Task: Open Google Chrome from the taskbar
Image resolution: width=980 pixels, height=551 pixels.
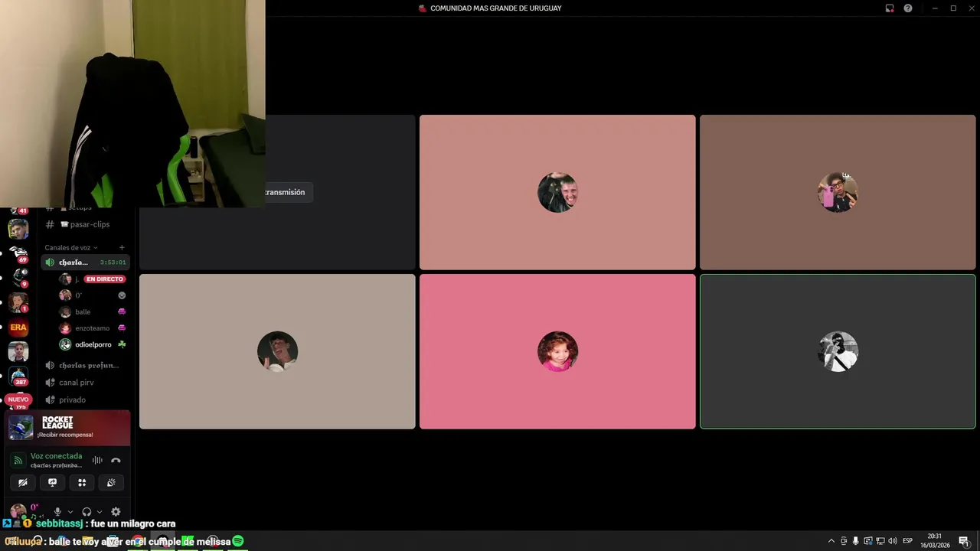Action: tap(137, 541)
